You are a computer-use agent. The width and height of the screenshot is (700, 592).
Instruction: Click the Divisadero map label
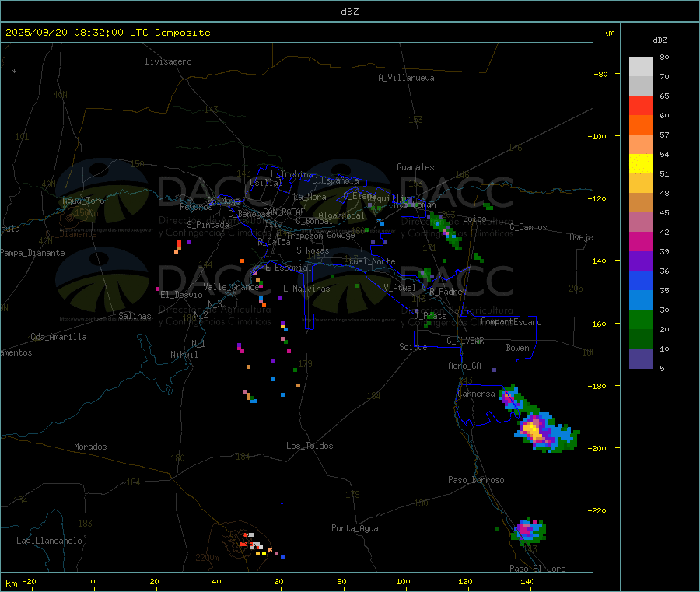(x=168, y=61)
